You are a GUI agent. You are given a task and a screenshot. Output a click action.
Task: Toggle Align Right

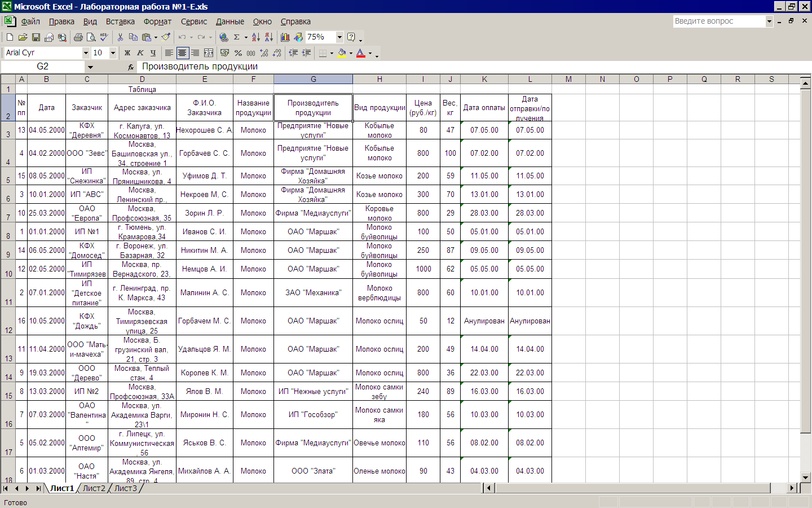point(195,52)
